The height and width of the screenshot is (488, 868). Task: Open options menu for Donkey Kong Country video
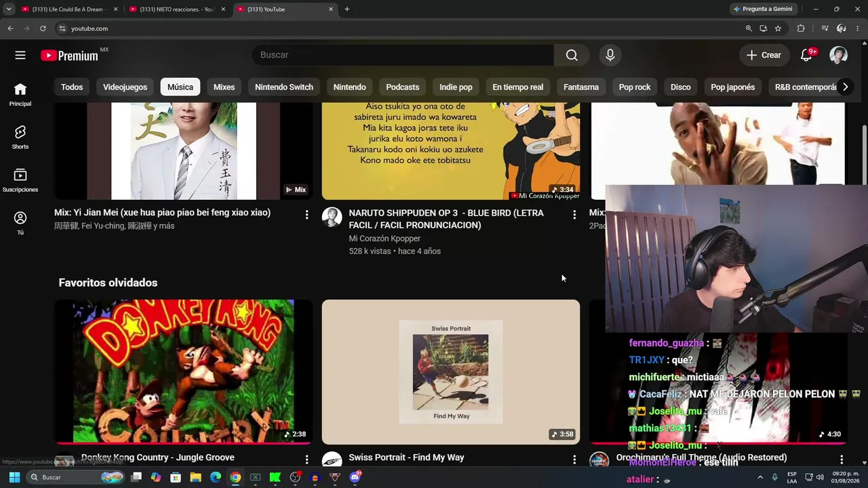point(307,460)
